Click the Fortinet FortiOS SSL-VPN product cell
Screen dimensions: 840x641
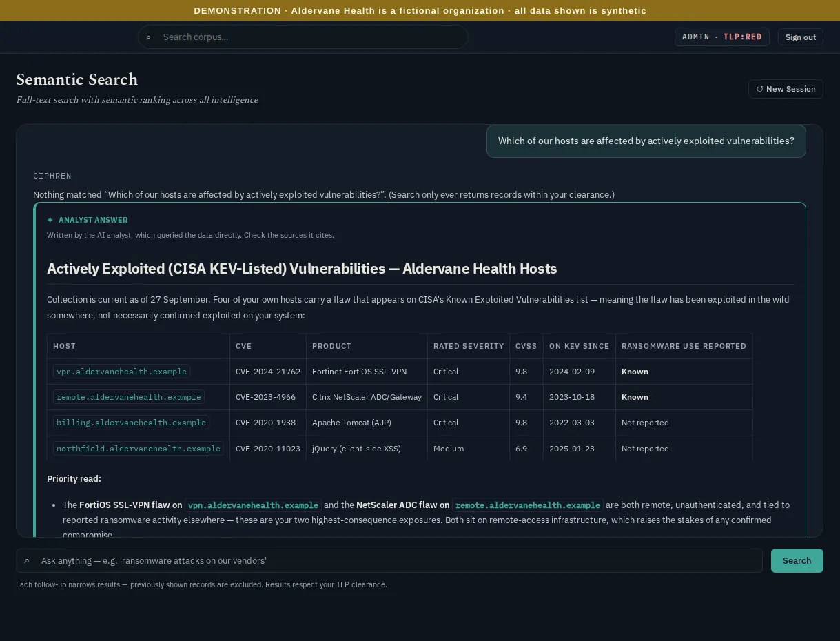coord(367,372)
